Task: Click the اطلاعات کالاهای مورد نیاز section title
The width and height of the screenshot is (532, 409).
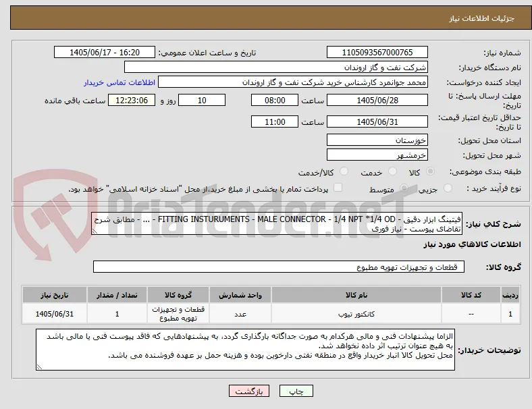Action: 472,244
